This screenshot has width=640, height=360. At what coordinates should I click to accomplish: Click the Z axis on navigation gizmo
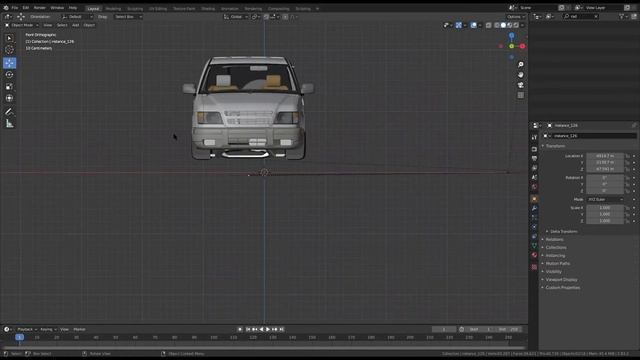tap(511, 36)
